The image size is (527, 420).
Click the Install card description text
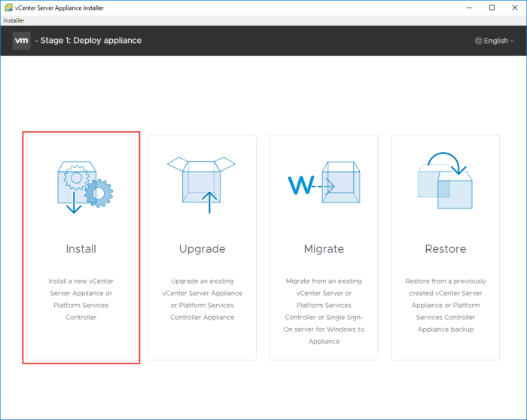tap(81, 299)
